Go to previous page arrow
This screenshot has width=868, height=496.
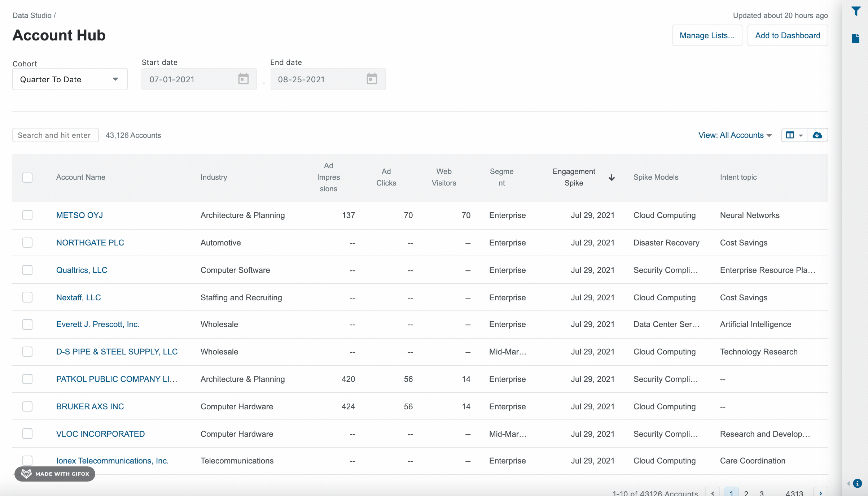tap(713, 493)
